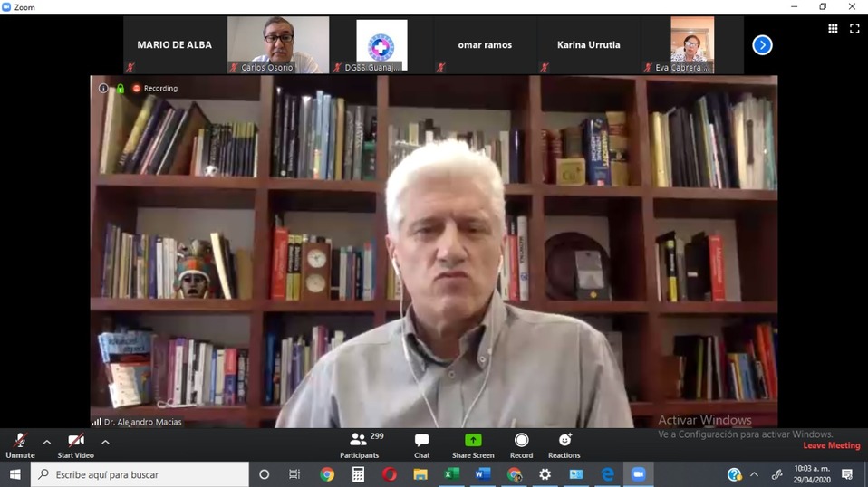Select MARIO DE ALBA participant tile
Screen dimensions: 868x487
(x=174, y=44)
